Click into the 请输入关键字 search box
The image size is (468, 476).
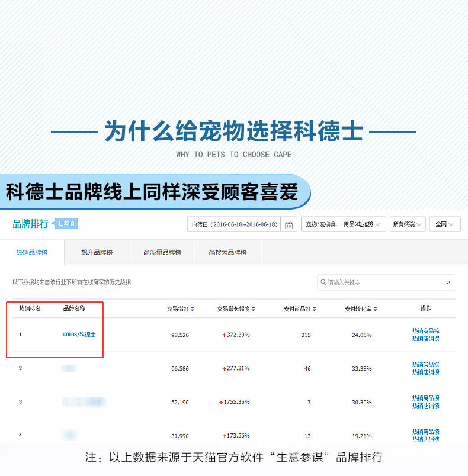[x=386, y=282]
